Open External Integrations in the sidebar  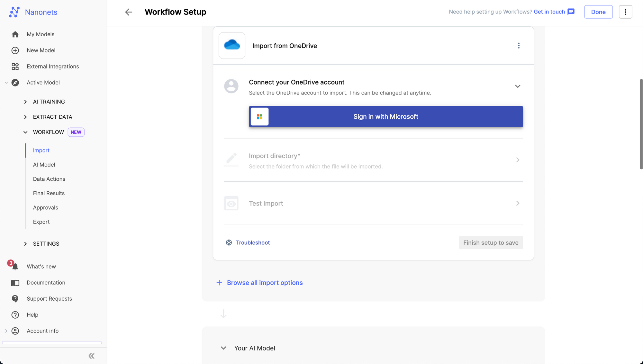(x=53, y=67)
